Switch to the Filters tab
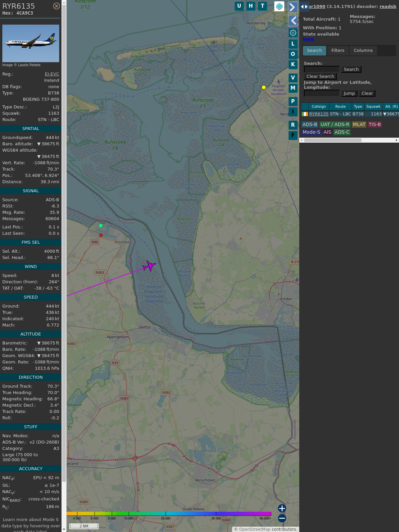 tap(337, 51)
